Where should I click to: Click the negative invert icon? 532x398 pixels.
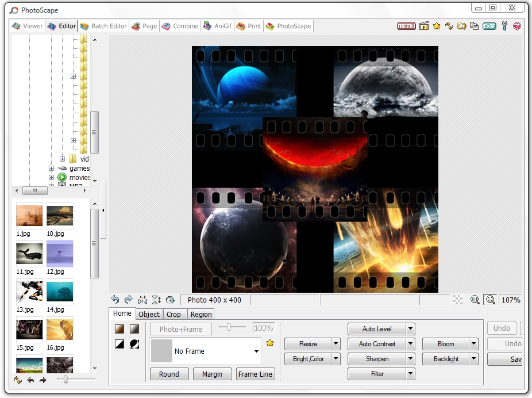134,344
